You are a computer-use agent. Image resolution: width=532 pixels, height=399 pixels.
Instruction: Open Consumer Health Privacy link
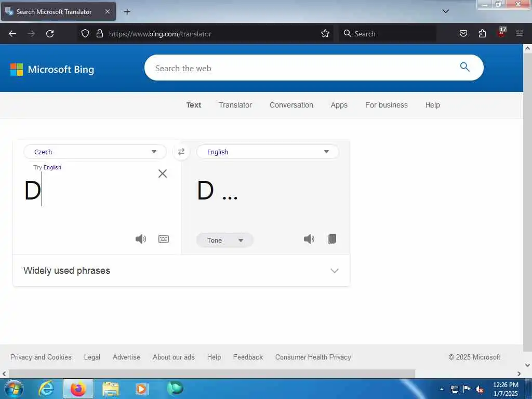point(313,357)
